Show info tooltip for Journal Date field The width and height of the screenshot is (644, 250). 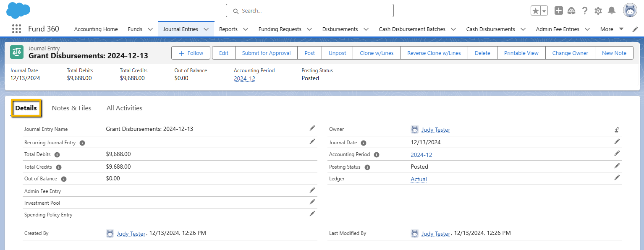coord(364,143)
